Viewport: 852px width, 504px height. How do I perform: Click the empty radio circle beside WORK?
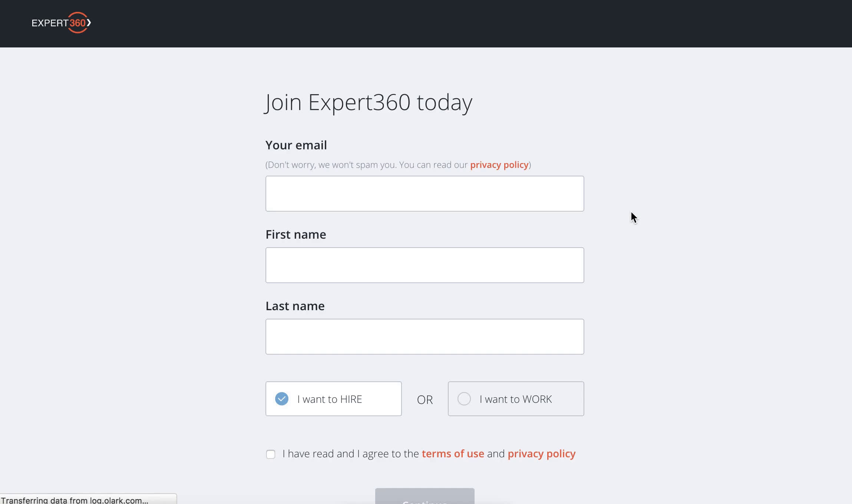(464, 399)
